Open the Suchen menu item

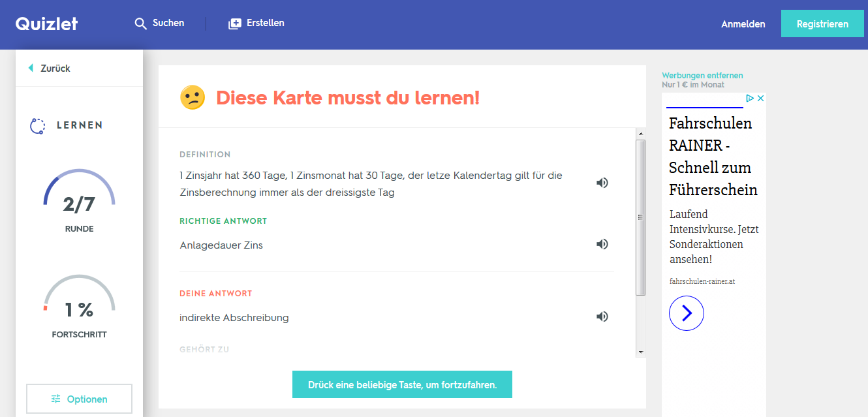[x=168, y=23]
